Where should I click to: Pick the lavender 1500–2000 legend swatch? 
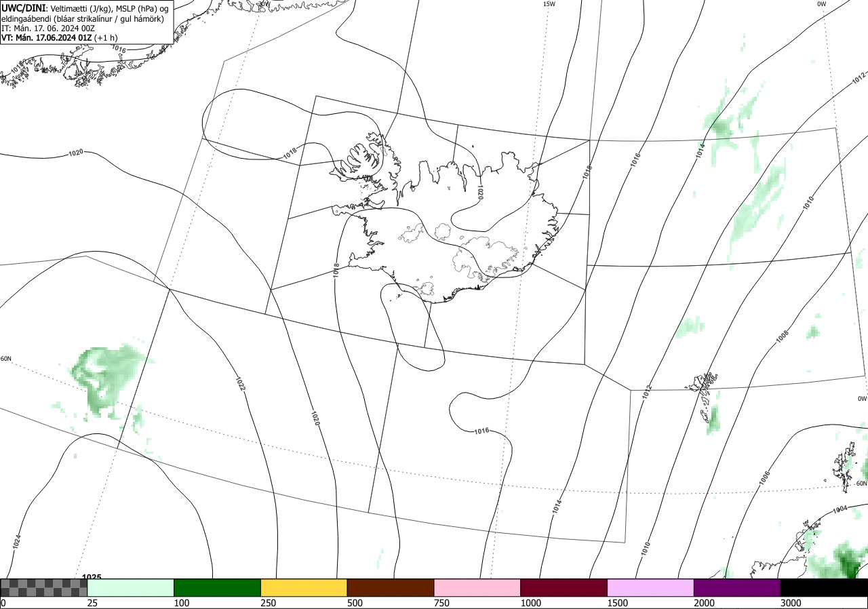650,587
